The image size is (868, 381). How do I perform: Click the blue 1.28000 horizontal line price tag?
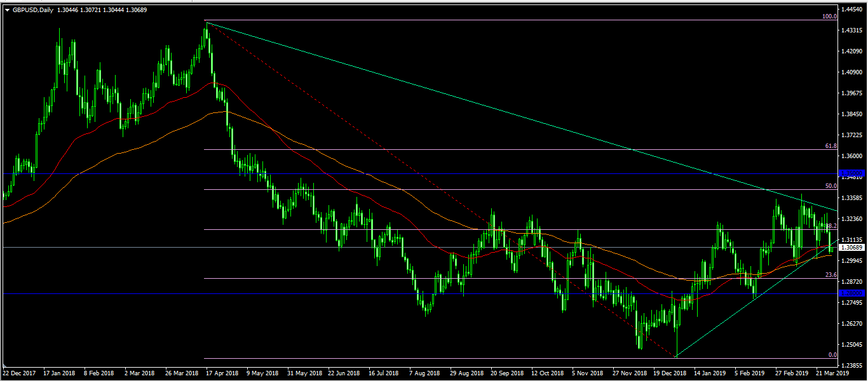click(852, 293)
